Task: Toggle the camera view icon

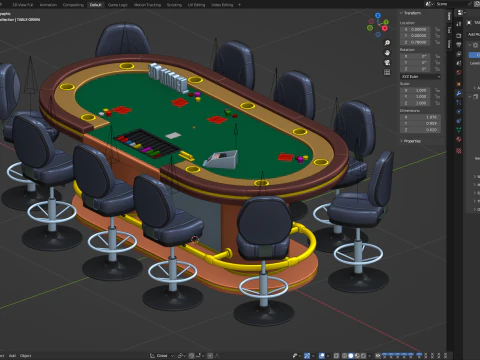Action: [387, 62]
